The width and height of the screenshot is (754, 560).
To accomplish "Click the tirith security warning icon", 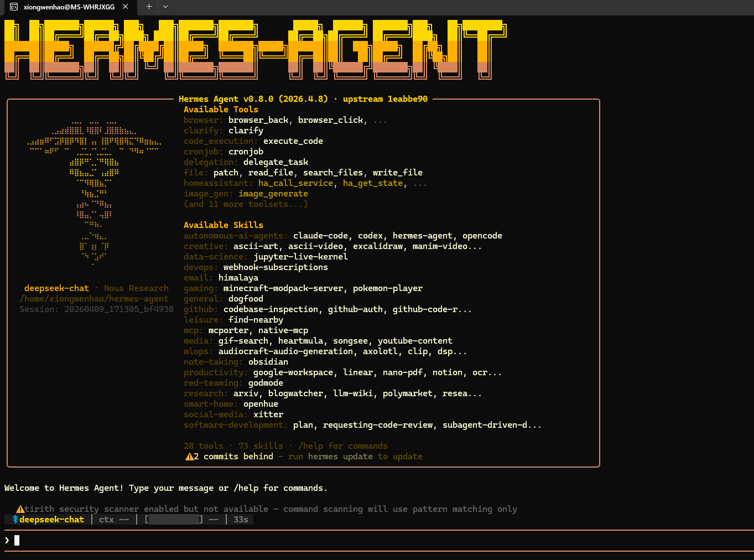I will pyautogui.click(x=20, y=509).
